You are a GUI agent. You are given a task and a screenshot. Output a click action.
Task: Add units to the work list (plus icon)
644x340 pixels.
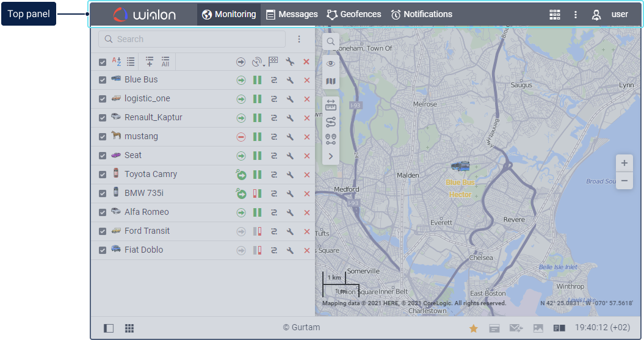(150, 62)
